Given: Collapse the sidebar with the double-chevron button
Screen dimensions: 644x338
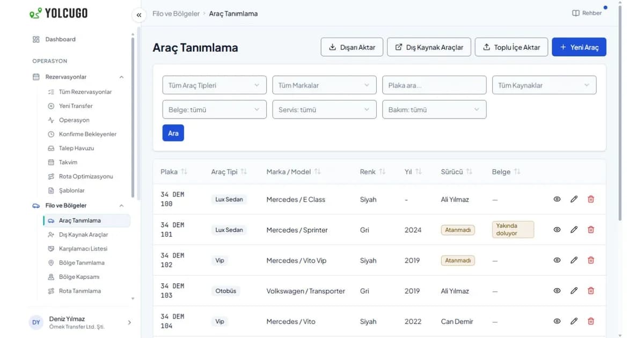Looking at the screenshot, I should pyautogui.click(x=139, y=15).
